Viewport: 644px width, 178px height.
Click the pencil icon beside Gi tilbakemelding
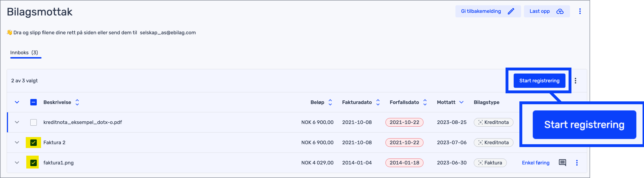pos(511,11)
